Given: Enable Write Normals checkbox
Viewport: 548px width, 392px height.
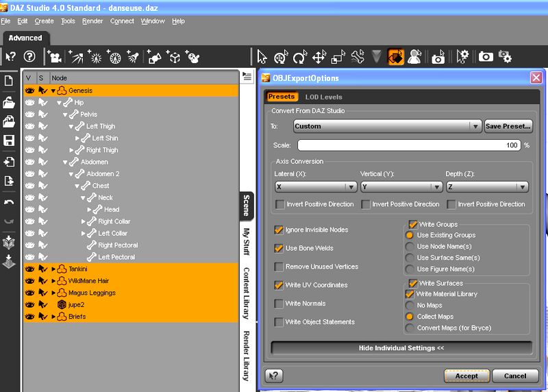Looking at the screenshot, I should click(279, 304).
